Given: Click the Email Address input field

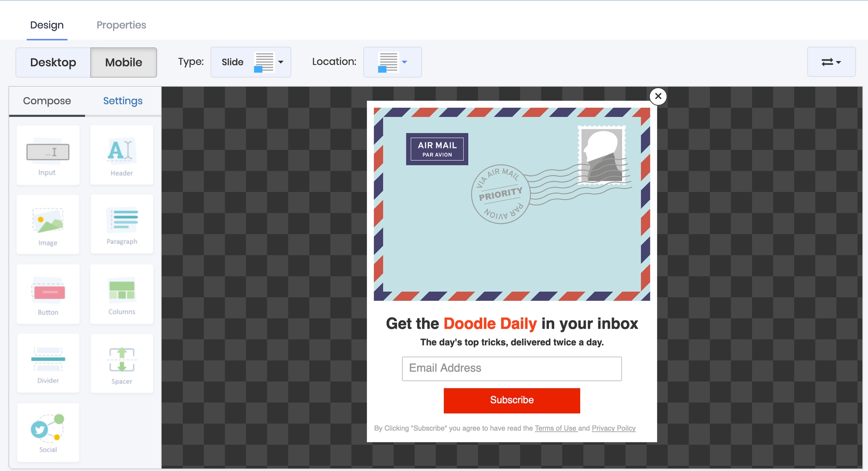Looking at the screenshot, I should point(512,369).
